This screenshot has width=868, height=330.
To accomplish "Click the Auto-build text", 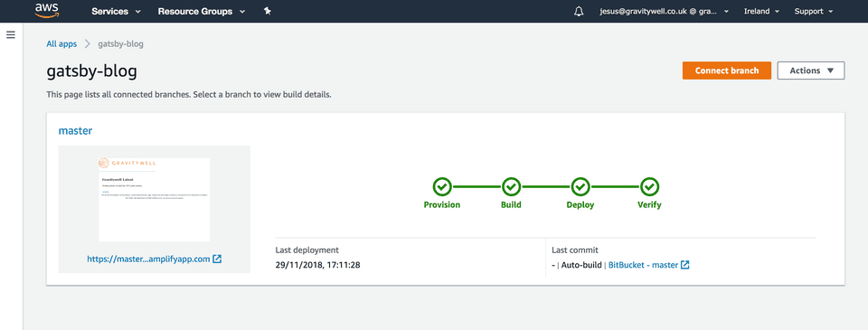I will click(581, 265).
